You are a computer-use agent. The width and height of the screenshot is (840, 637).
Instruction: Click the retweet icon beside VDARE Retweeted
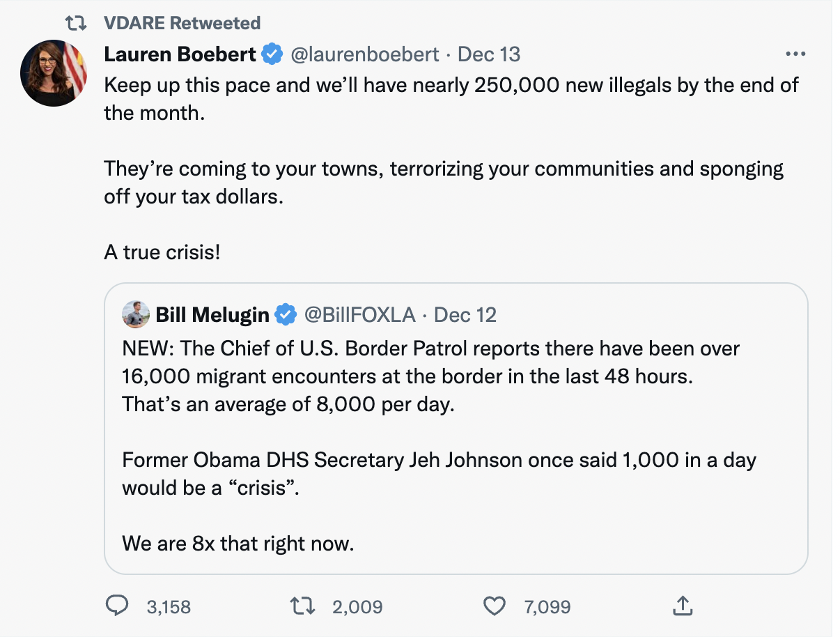point(75,23)
